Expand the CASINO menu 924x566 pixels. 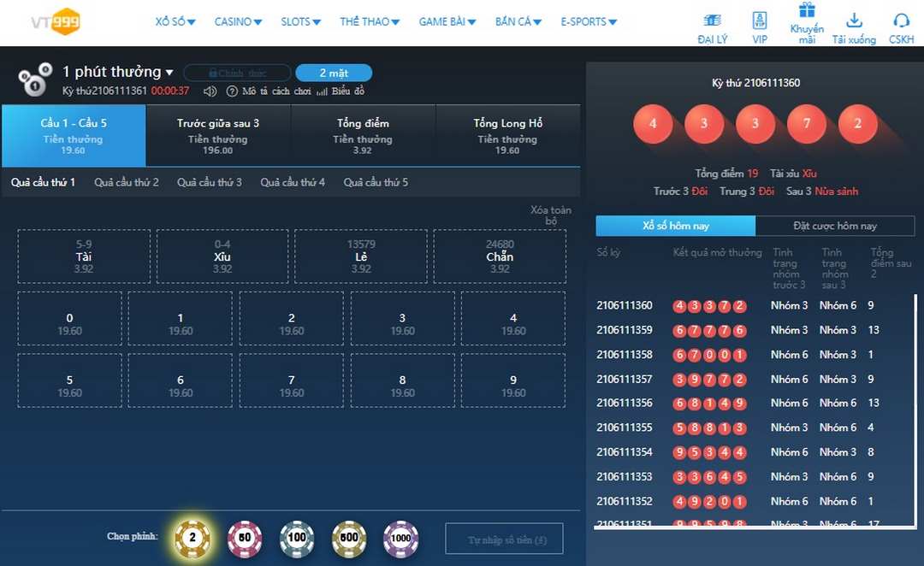[x=238, y=21]
